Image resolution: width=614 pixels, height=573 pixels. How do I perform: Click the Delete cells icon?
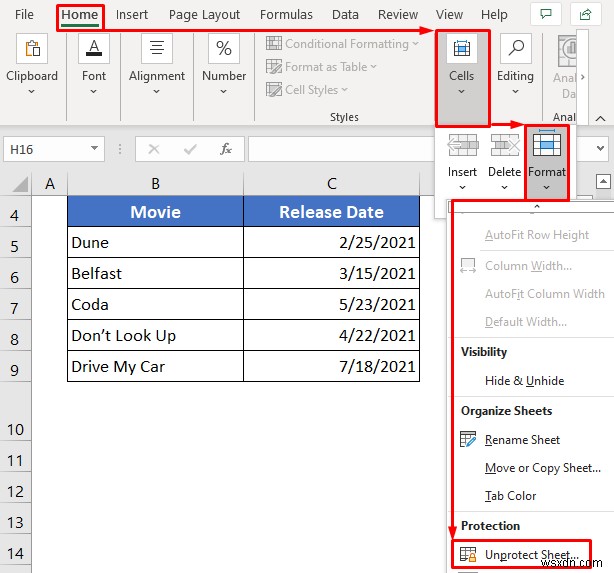(505, 145)
